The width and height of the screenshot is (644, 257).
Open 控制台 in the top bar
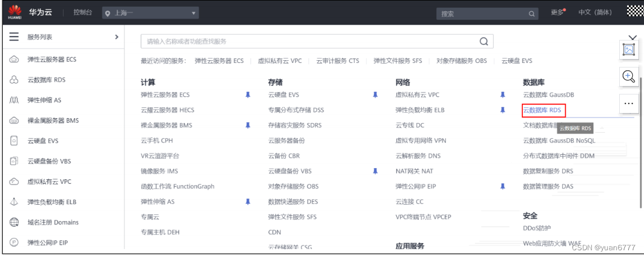point(83,12)
